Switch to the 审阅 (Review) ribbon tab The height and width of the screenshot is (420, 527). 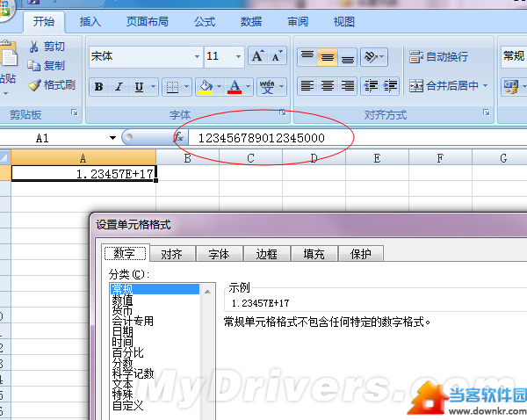(x=298, y=22)
